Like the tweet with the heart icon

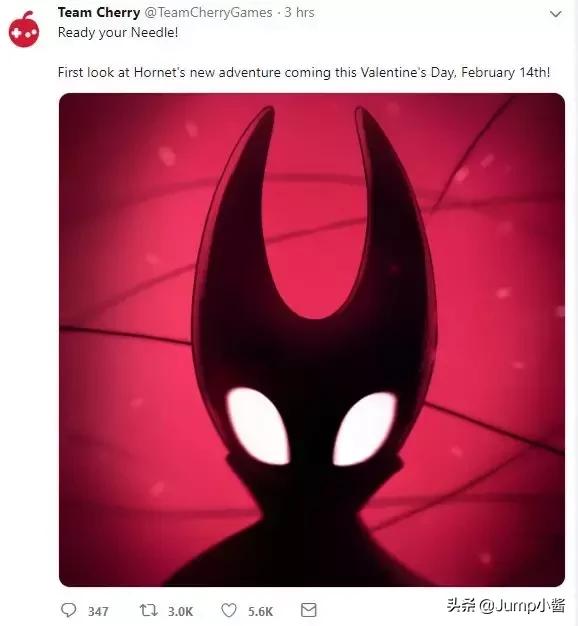pos(229,610)
